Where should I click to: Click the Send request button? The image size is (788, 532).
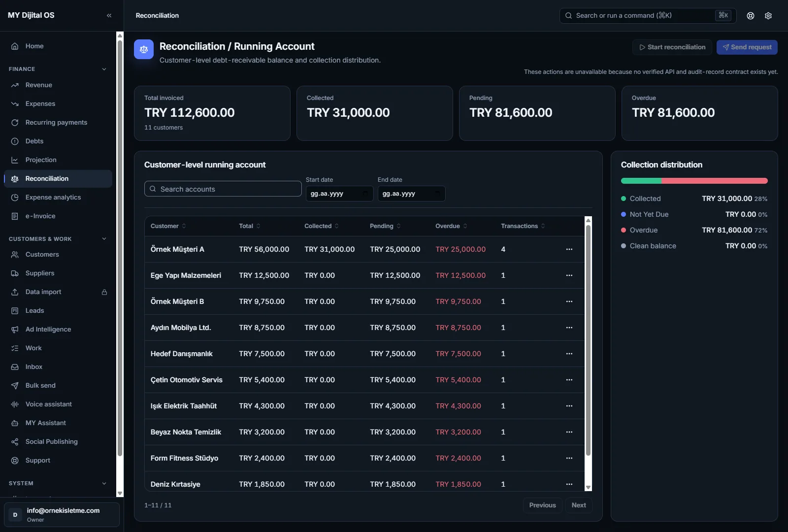click(x=747, y=47)
